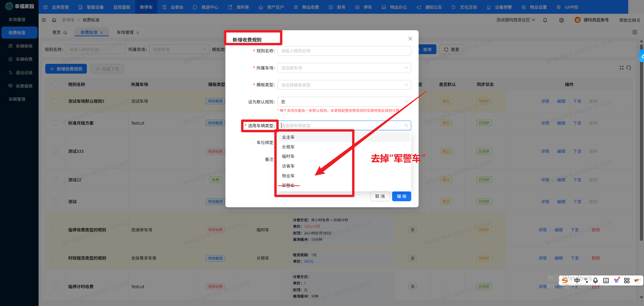Tick the 标准月租方案 row checkbox
644x306 pixels.
[x=56, y=123]
